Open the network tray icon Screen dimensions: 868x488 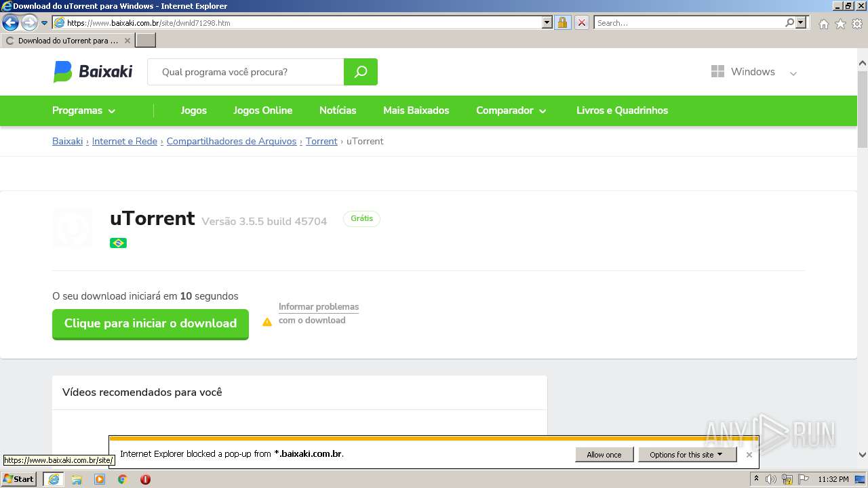click(787, 479)
